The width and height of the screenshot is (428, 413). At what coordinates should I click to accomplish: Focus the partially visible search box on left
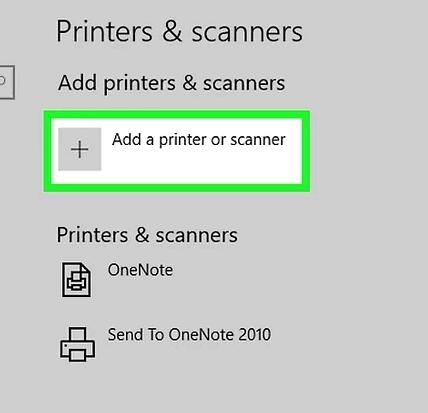pos(7,82)
